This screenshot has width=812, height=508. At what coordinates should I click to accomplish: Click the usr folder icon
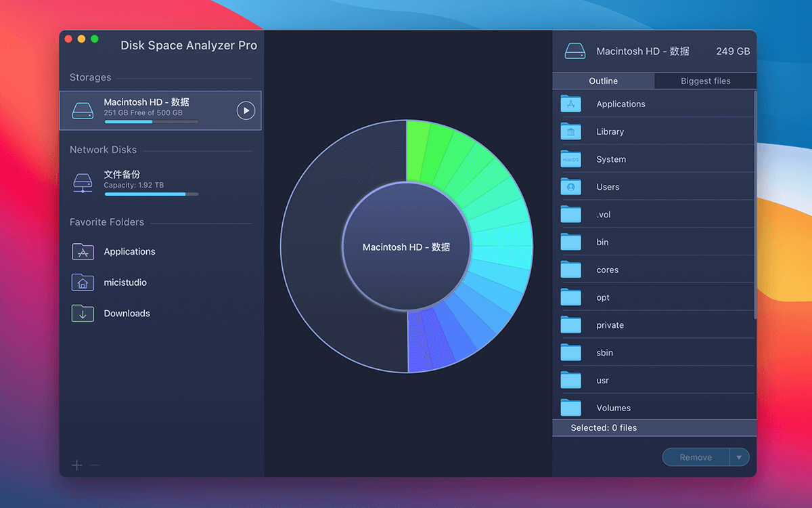(x=571, y=381)
